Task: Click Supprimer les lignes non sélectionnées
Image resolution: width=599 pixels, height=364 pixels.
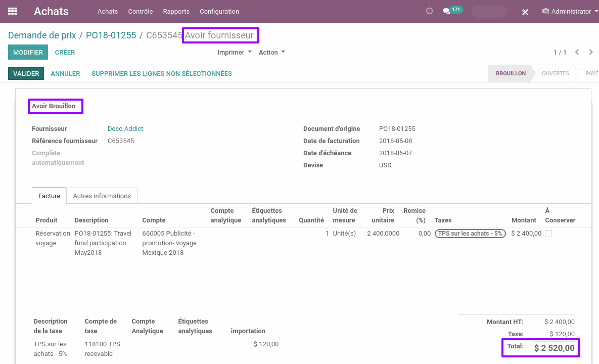Action: pos(161,74)
